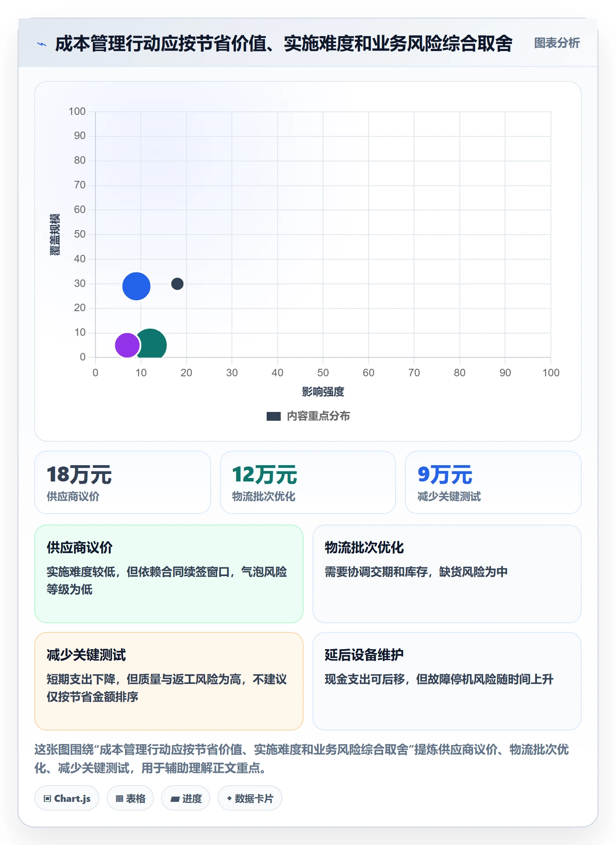Click the text 需要协调交期和库存，缺货风险为中
This screenshot has height=845, width=616.
coord(416,572)
